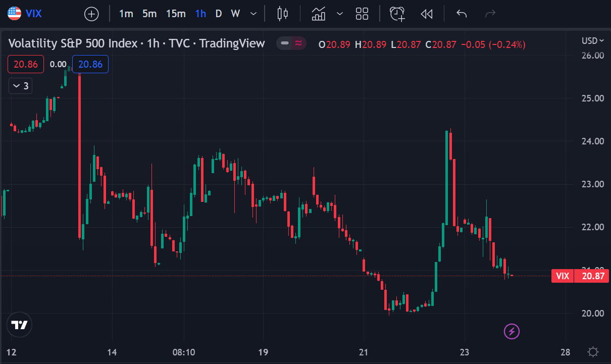
Task: Start bar replay rewind icon
Action: point(427,14)
